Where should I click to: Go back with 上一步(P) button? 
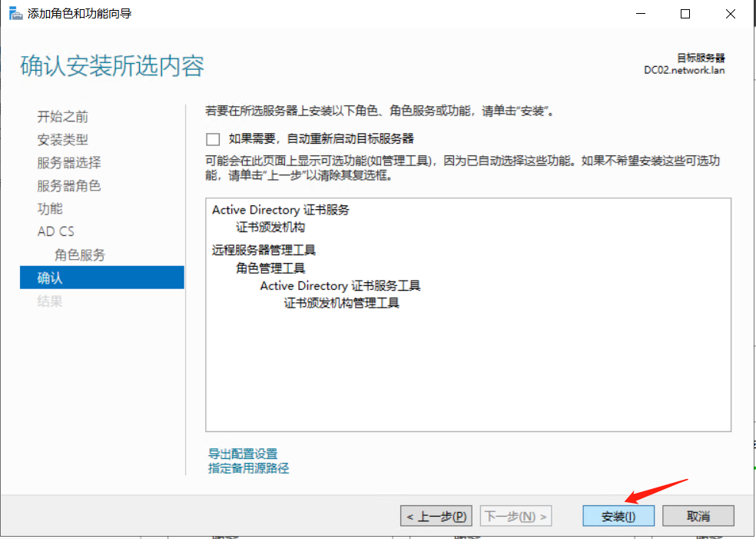tap(436, 517)
